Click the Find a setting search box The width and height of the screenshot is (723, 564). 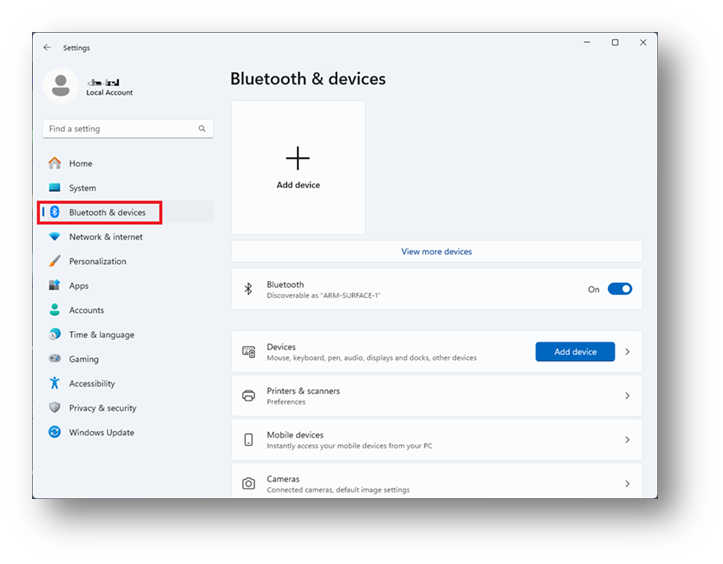[128, 129]
